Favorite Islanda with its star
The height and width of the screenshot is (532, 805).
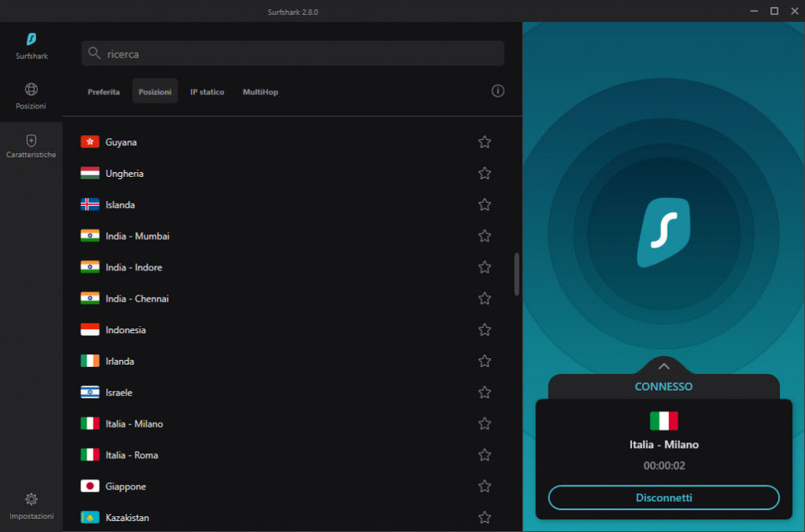pyautogui.click(x=484, y=204)
